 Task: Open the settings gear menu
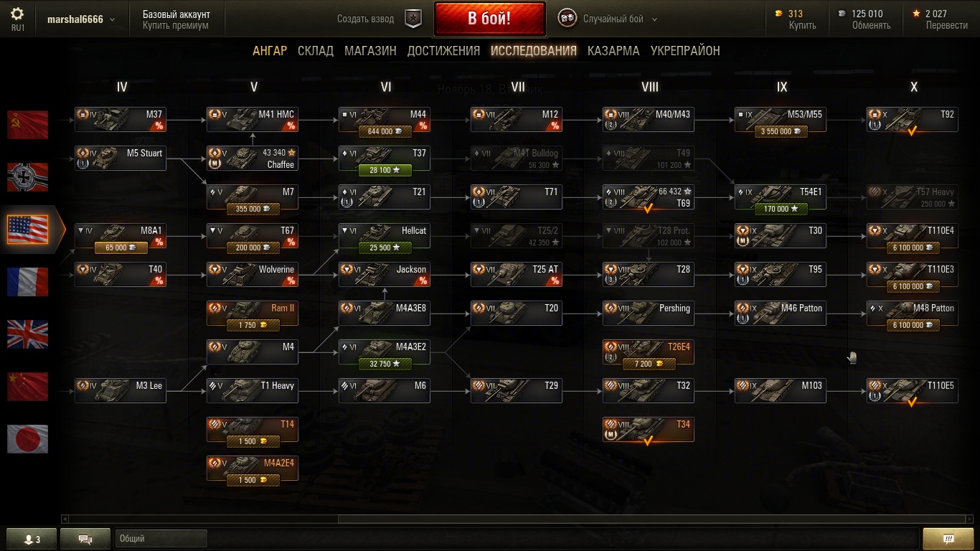coord(17,14)
